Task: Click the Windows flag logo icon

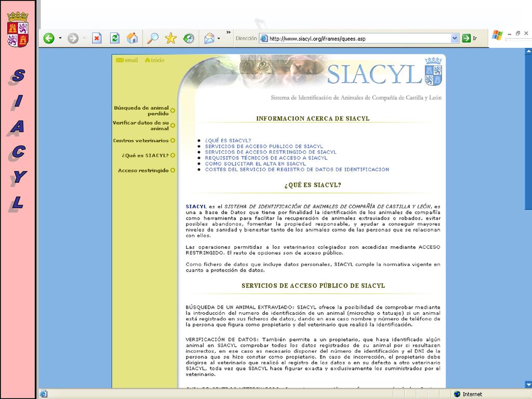Action: 497,35
